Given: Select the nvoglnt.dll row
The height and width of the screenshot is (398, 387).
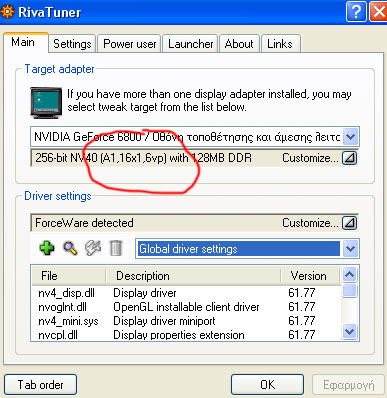Looking at the screenshot, I should [187, 307].
